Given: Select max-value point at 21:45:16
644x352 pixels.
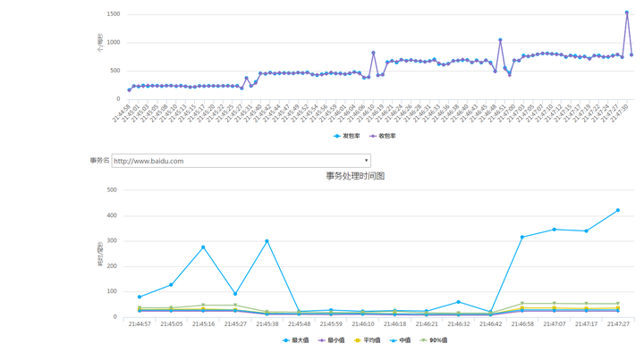Looking at the screenshot, I should pos(203,247).
